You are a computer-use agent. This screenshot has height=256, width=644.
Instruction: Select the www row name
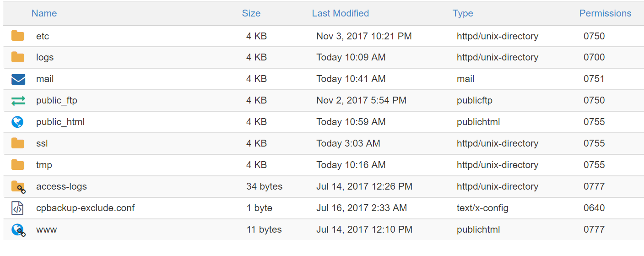47,229
